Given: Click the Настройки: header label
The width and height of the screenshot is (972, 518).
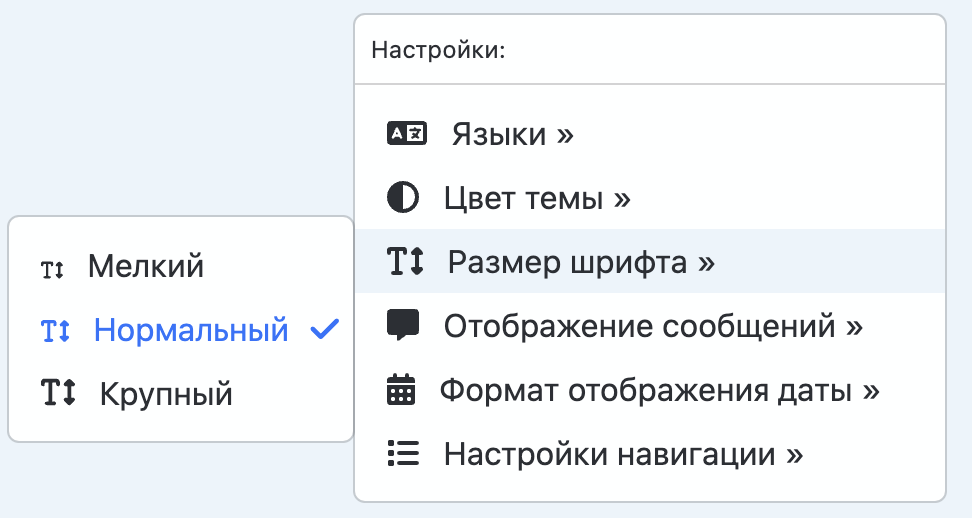Looking at the screenshot, I should [438, 50].
